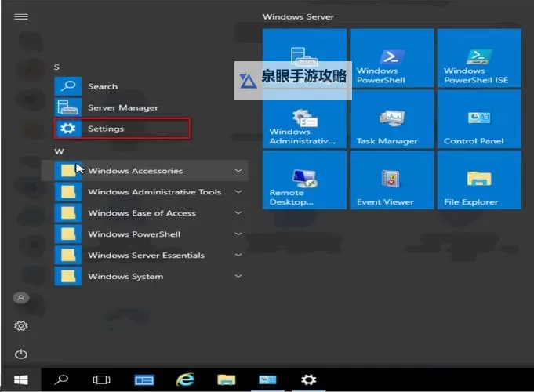534x392 pixels.
Task: Open the Windows Administrative Tools tile
Action: tap(304, 119)
